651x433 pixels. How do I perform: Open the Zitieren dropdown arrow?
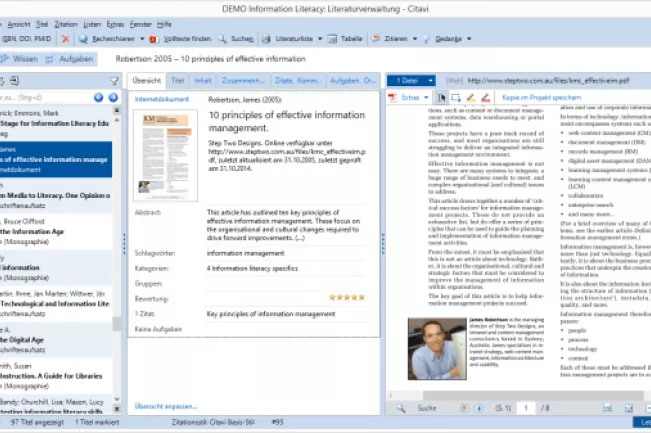[x=415, y=39]
